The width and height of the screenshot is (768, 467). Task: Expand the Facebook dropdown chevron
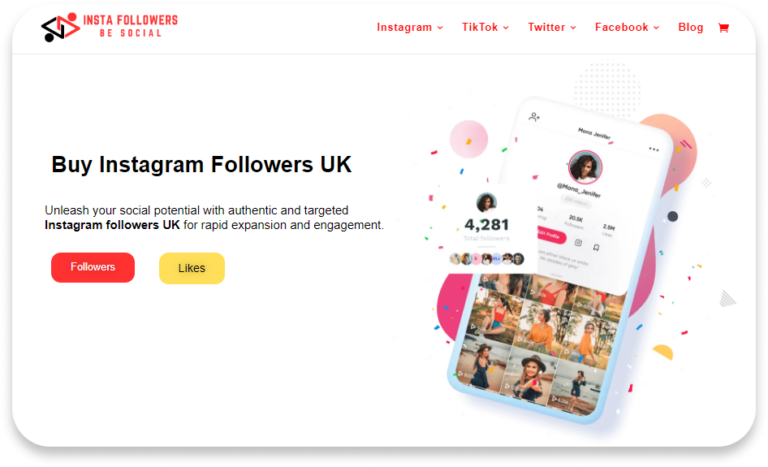[656, 28]
